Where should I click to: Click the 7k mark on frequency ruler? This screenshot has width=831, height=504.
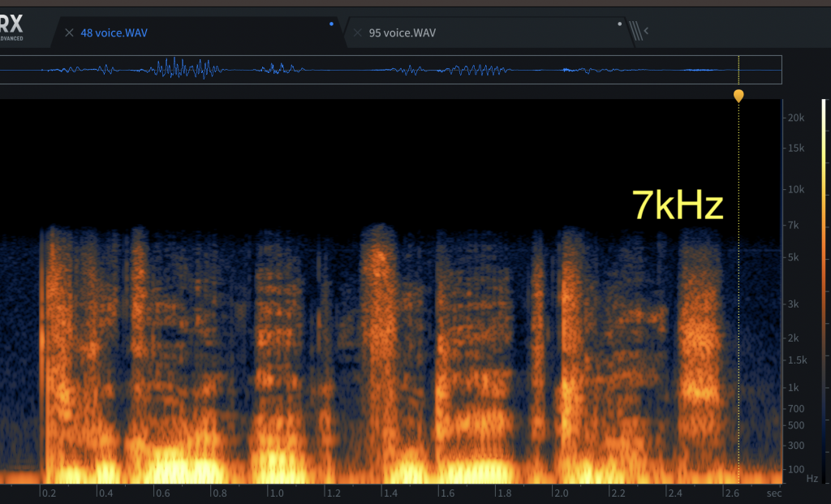(x=797, y=225)
